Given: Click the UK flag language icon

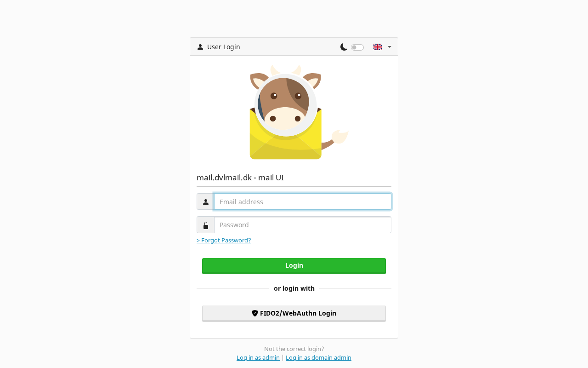Looking at the screenshot, I should click(x=378, y=47).
